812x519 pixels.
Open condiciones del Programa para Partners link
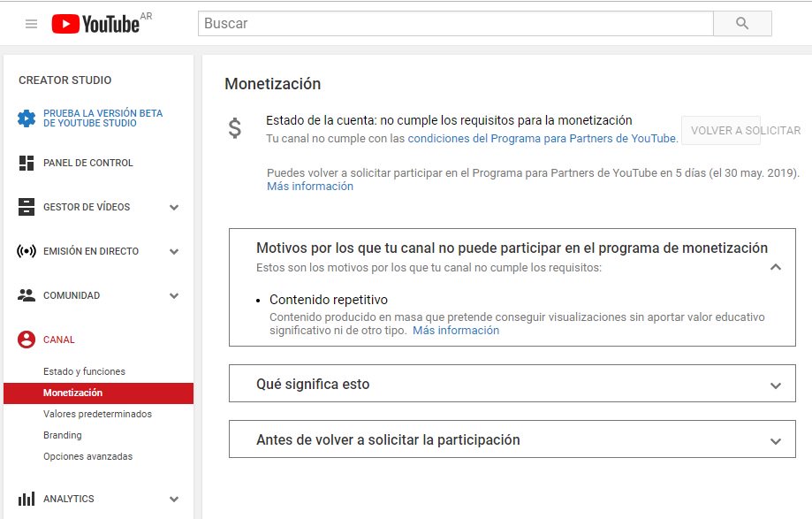click(x=543, y=139)
